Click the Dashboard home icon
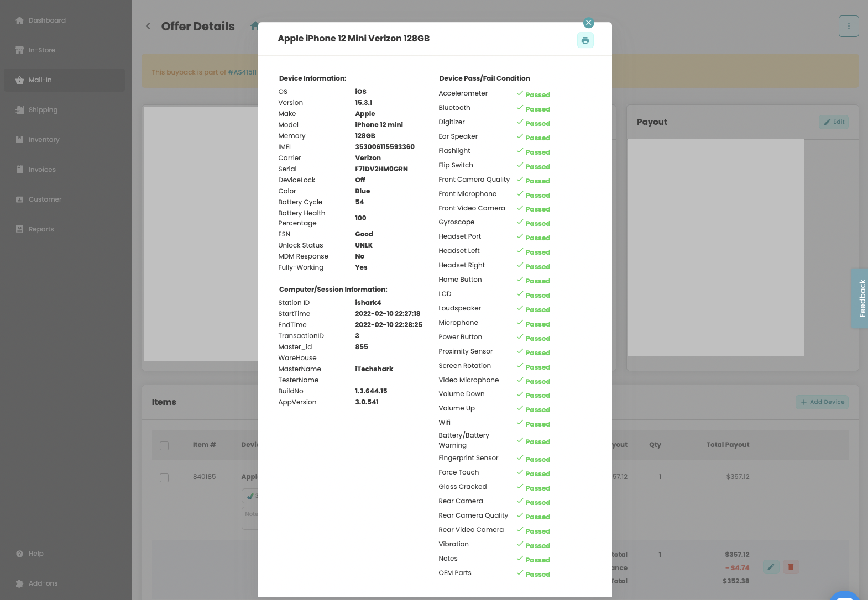This screenshot has height=600, width=868. pos(20,20)
